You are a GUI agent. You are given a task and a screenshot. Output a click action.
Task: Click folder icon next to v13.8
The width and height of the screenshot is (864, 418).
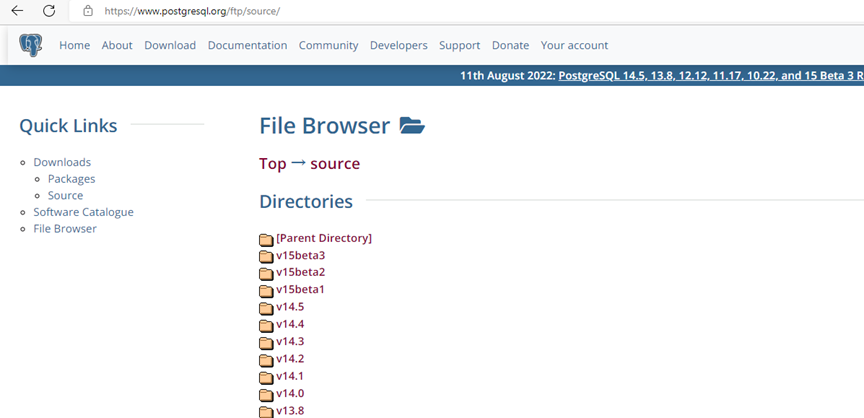click(266, 411)
